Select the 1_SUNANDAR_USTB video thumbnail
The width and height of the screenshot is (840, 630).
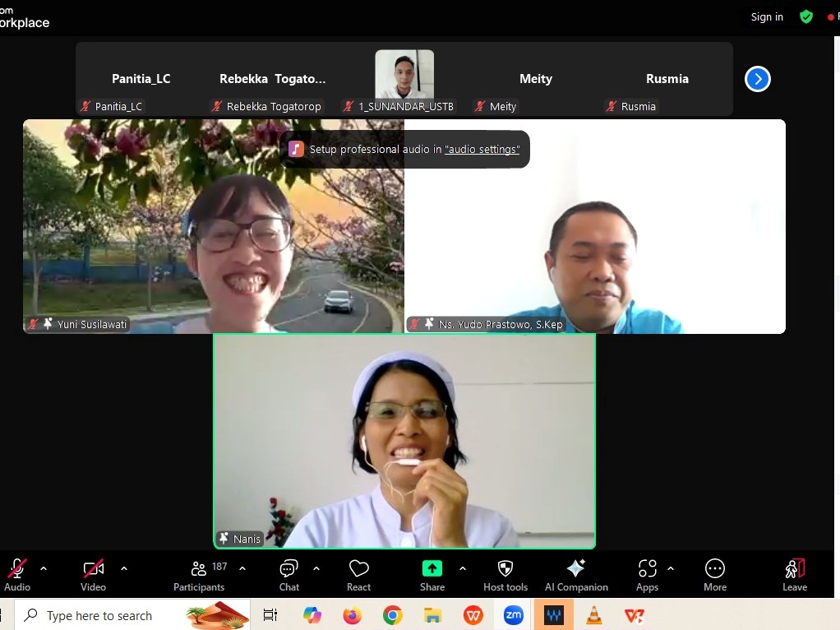(x=404, y=76)
